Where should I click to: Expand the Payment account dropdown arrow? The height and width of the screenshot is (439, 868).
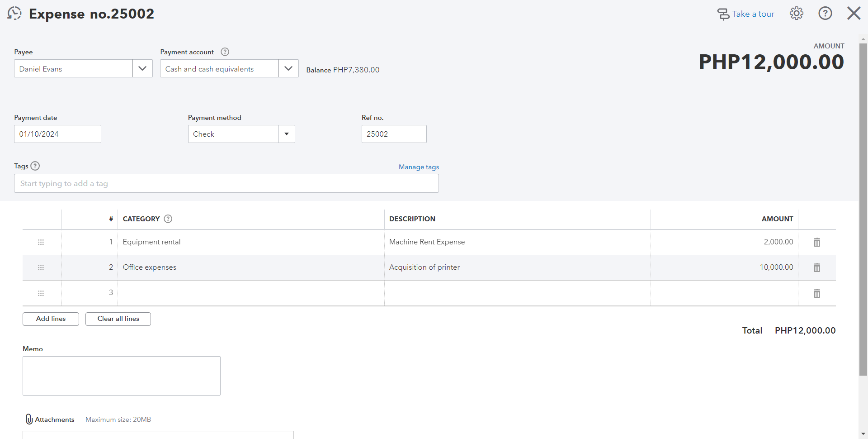(288, 68)
